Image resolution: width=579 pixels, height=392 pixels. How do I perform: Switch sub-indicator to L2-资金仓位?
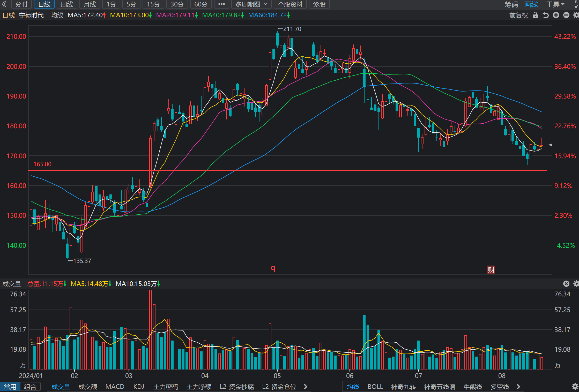pyautogui.click(x=279, y=387)
